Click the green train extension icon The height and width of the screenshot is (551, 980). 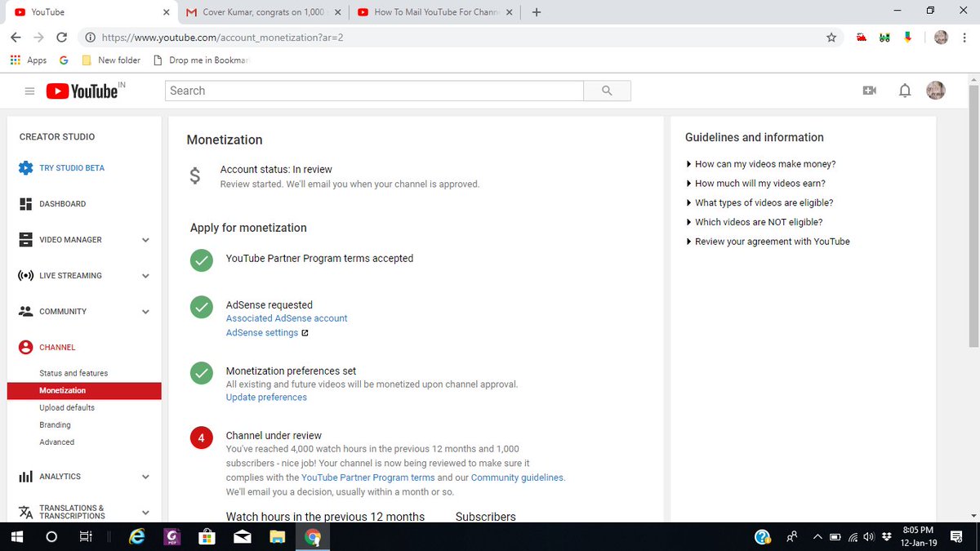(x=884, y=38)
